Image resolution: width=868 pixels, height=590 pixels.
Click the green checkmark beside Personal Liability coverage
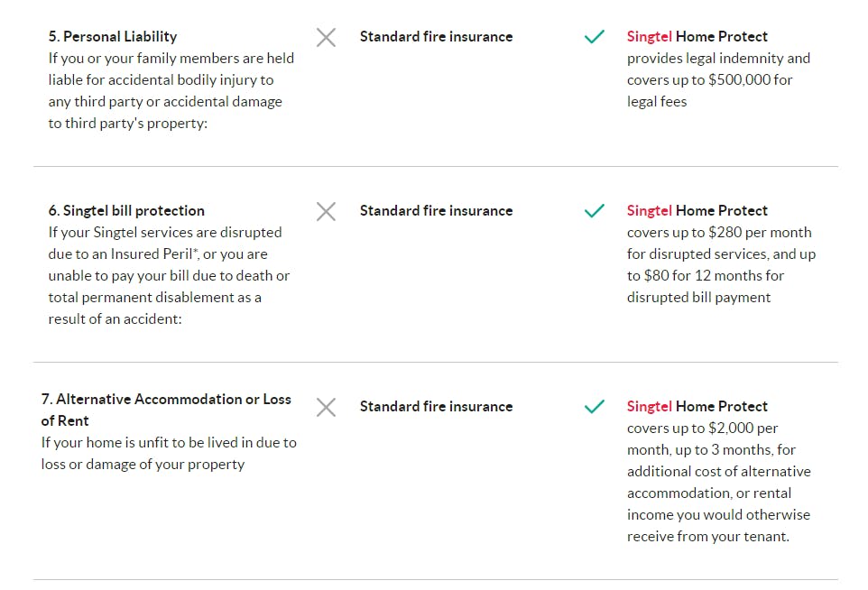[x=594, y=37]
